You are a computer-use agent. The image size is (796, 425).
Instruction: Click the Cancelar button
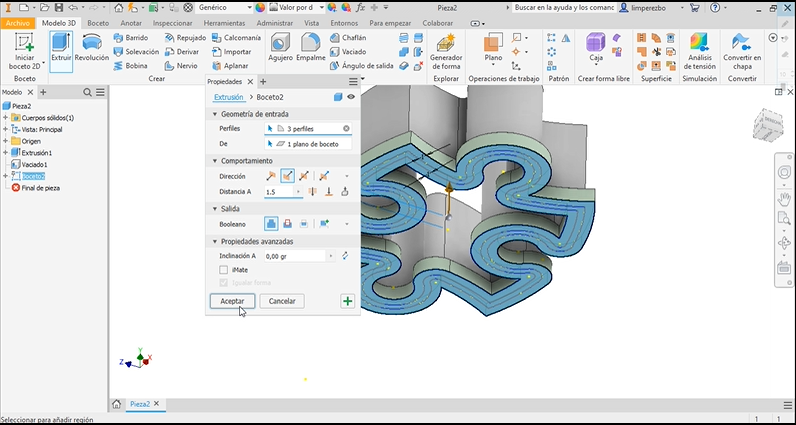coord(282,301)
